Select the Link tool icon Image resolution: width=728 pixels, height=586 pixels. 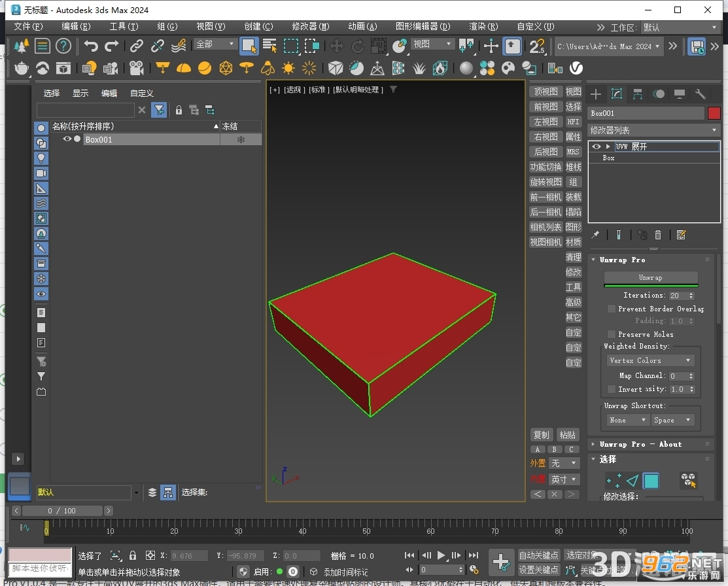pyautogui.click(x=137, y=46)
